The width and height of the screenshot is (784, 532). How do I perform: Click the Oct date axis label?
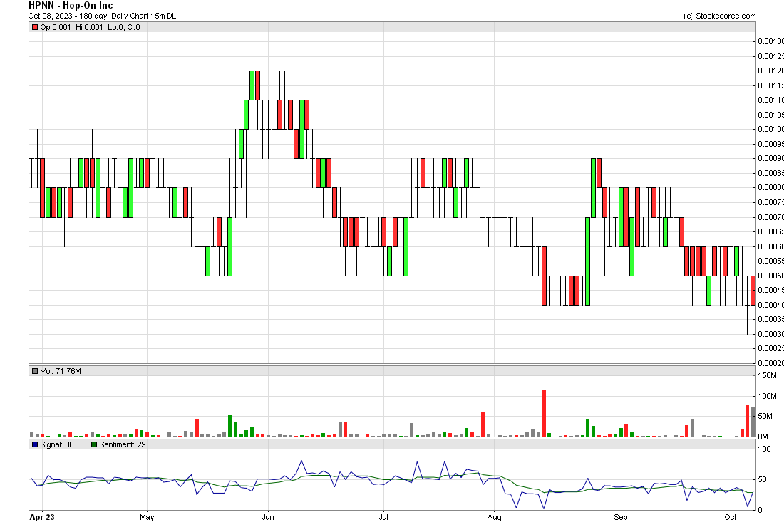[731, 517]
